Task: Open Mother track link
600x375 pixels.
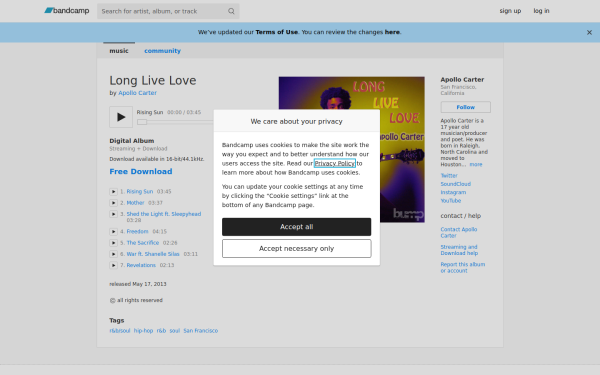Action: coord(135,203)
